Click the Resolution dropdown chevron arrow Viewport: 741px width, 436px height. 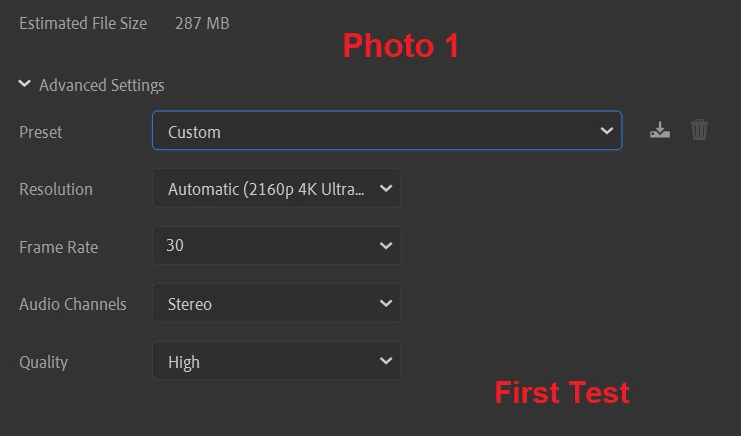tap(386, 188)
